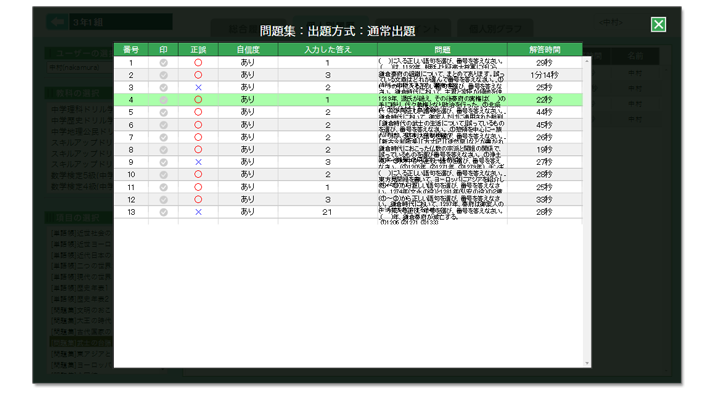This screenshot has width=715, height=394.
Task: Click the correct circle mark in row 2
Action: pyautogui.click(x=198, y=75)
